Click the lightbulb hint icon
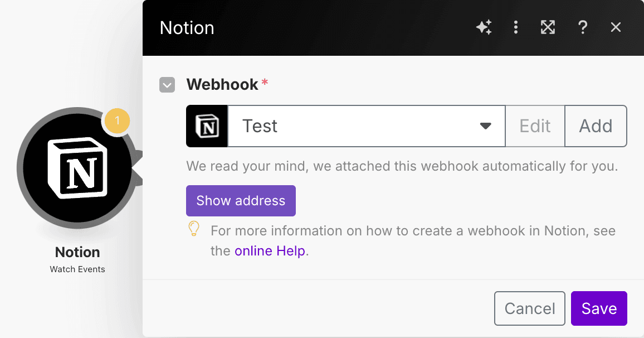This screenshot has height=338, width=644. click(x=193, y=229)
